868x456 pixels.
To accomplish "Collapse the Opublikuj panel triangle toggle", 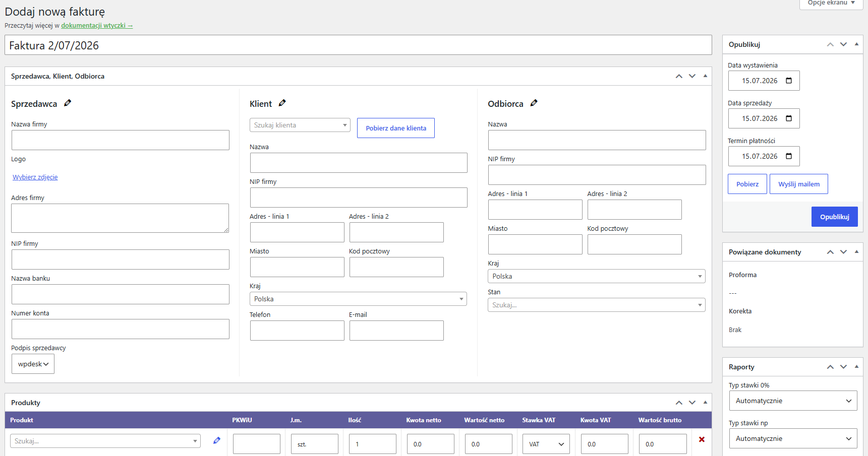I will [856, 44].
